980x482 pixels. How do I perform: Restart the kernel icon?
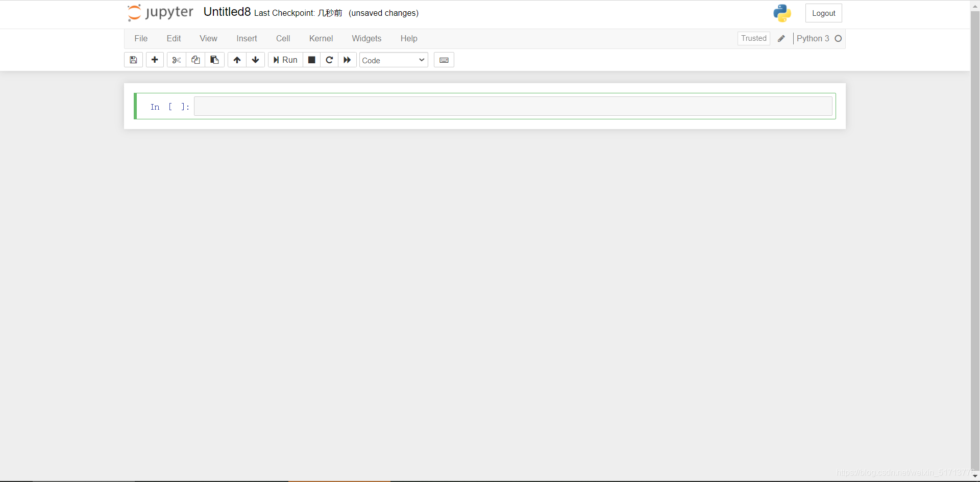(x=329, y=60)
